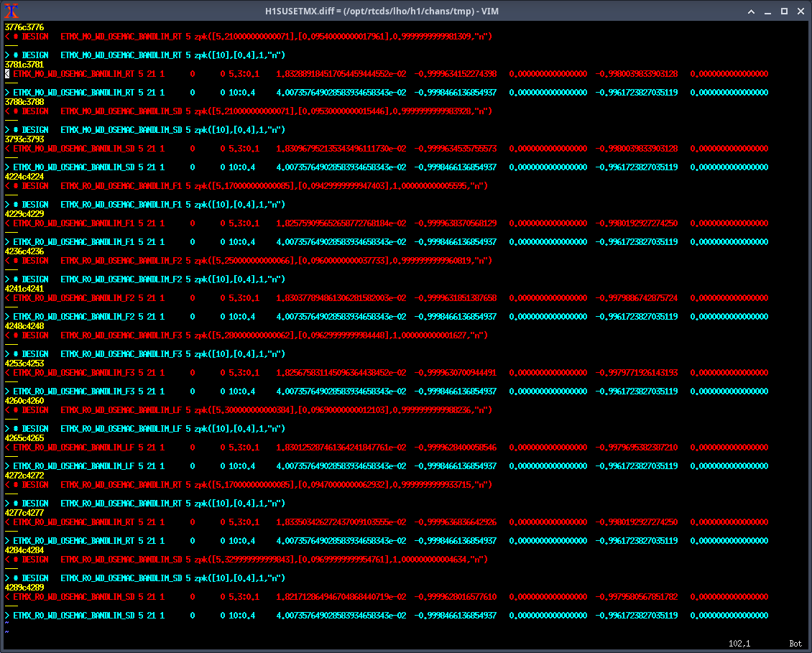This screenshot has height=653, width=812.
Task: Click red value 1.830125287461364 in BANDLIM_LF row
Action: pyautogui.click(x=341, y=448)
